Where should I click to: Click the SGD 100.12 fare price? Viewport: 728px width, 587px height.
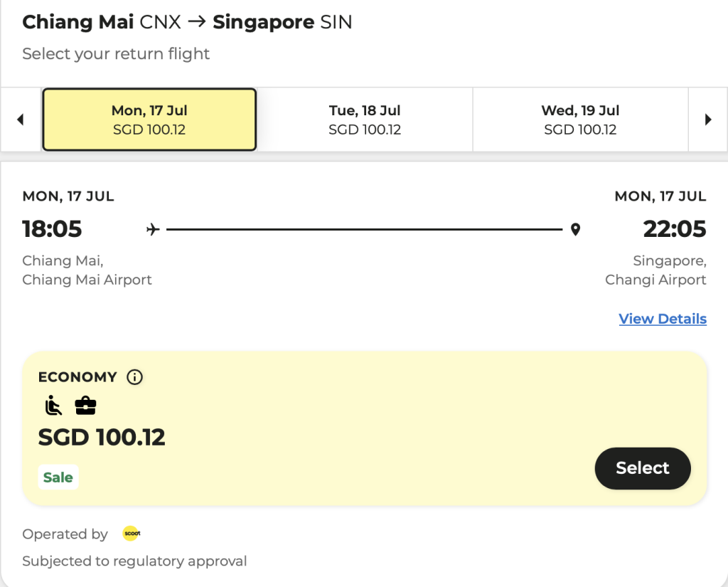(102, 437)
